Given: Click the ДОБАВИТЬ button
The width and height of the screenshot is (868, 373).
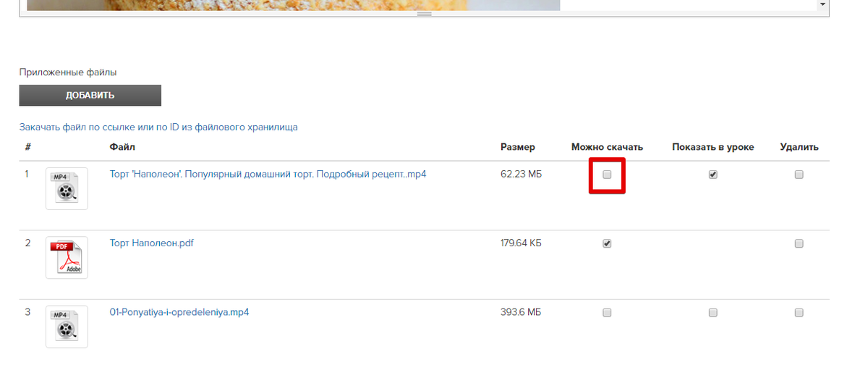Looking at the screenshot, I should tap(90, 96).
